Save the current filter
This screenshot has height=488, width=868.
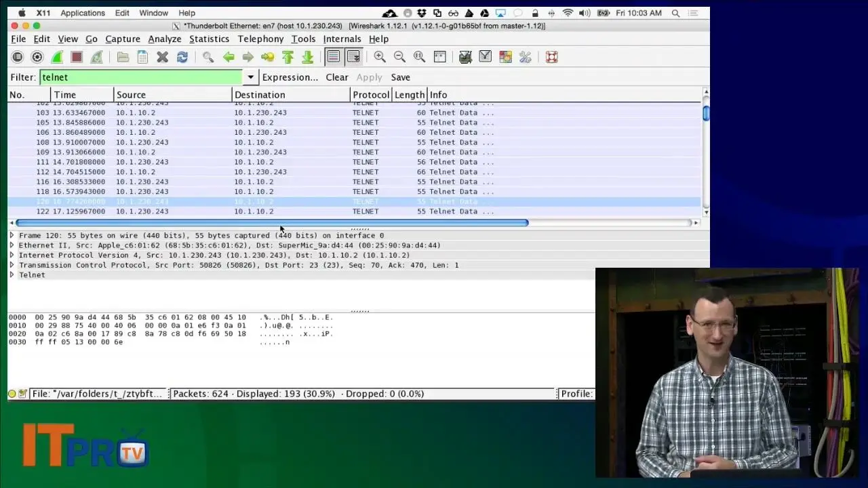tap(400, 77)
